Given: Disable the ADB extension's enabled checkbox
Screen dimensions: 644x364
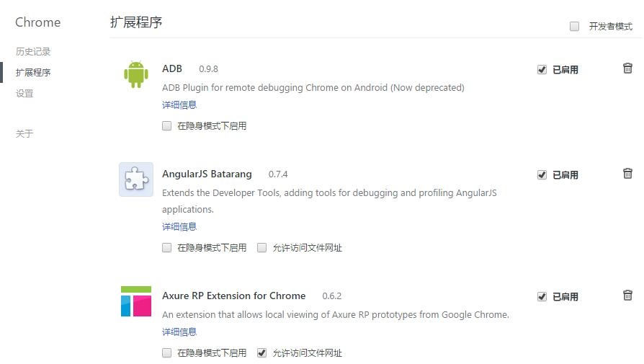Looking at the screenshot, I should tap(542, 70).
